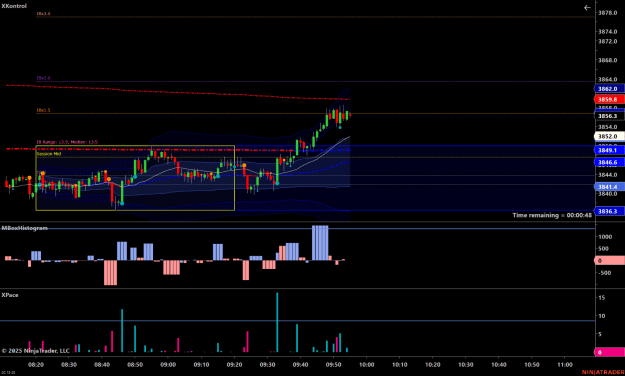Click the IBx1.5 level label
This screenshot has height=376, width=625.
(43, 110)
